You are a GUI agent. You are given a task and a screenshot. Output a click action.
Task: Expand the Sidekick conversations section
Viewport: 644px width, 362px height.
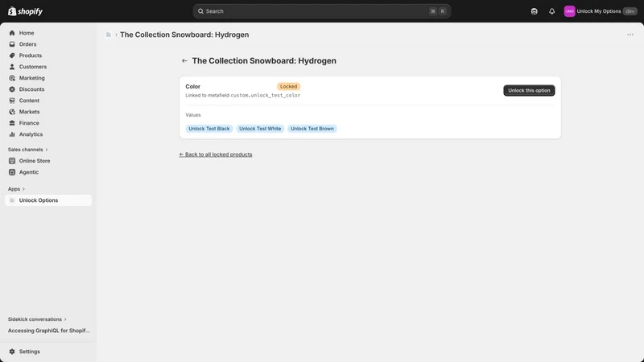coord(37,319)
